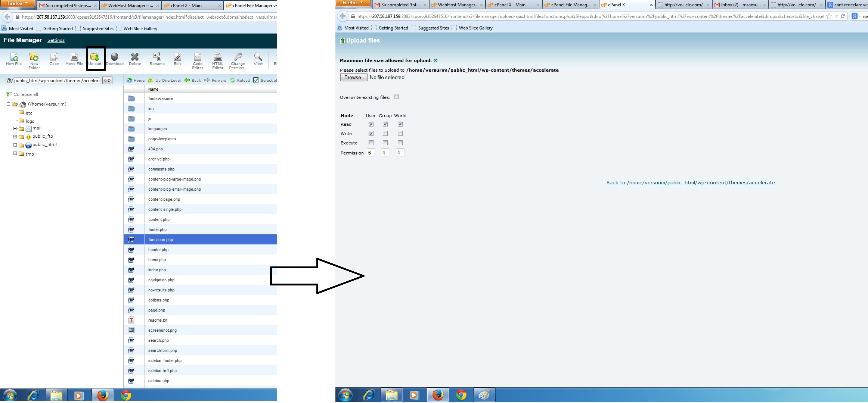Collapse the /home/versurim root node
868x403 pixels.
[x=8, y=104]
